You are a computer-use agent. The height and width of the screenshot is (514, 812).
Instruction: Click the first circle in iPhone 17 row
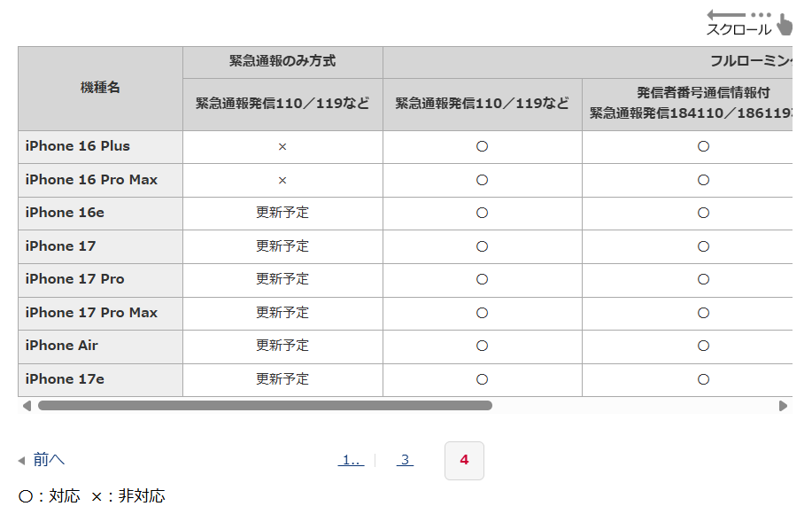pyautogui.click(x=483, y=246)
